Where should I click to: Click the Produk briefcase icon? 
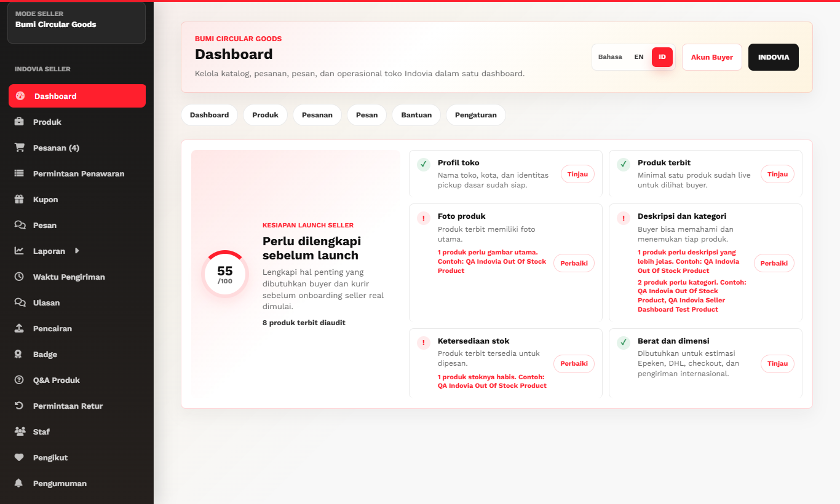[20, 122]
